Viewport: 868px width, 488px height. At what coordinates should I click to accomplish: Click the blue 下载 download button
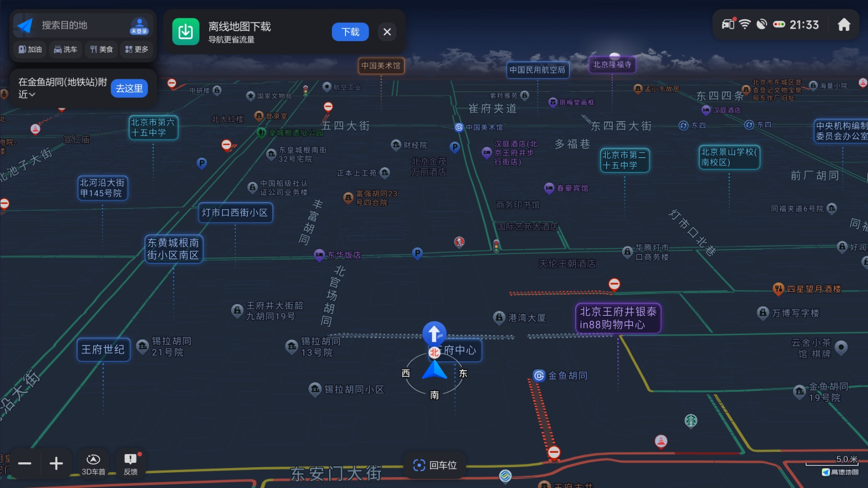(350, 32)
